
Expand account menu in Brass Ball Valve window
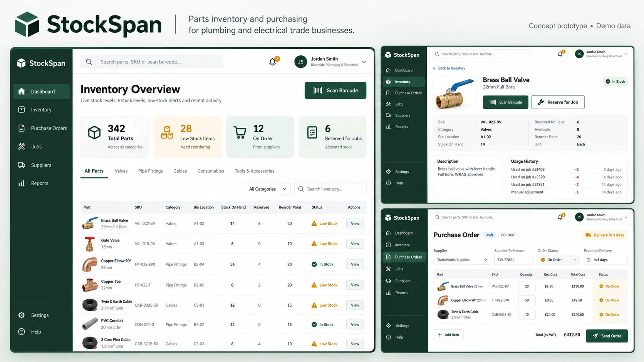(x=626, y=54)
